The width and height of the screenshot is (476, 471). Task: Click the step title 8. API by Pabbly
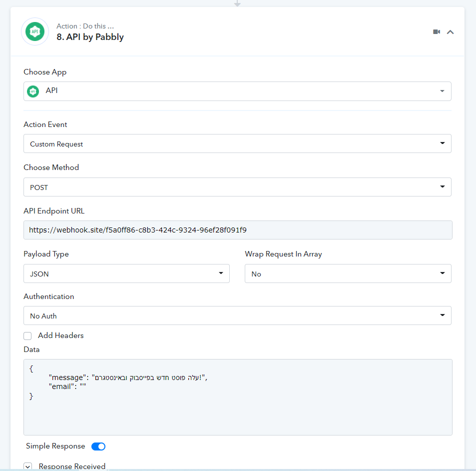coord(90,37)
